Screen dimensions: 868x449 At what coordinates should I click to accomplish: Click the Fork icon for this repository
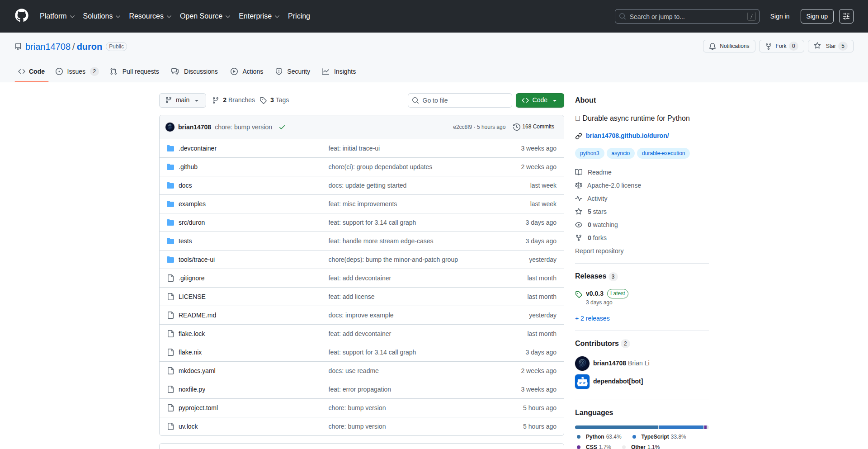point(769,46)
